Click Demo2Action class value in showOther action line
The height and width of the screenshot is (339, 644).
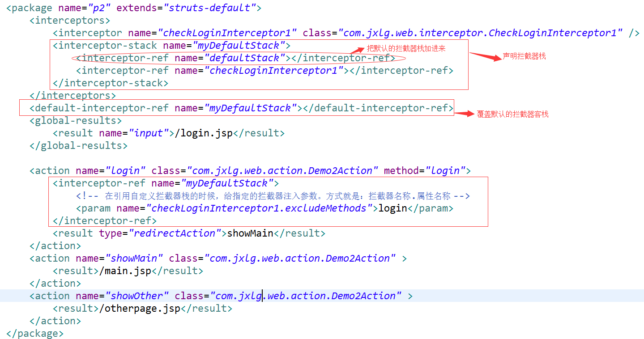[x=306, y=296]
